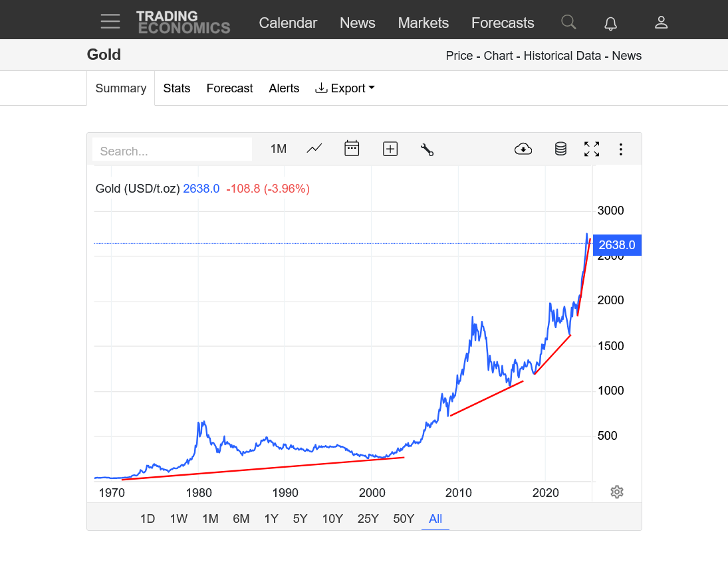Switch to the Forecast tab
Screen dimensions: 728x564
pos(229,88)
